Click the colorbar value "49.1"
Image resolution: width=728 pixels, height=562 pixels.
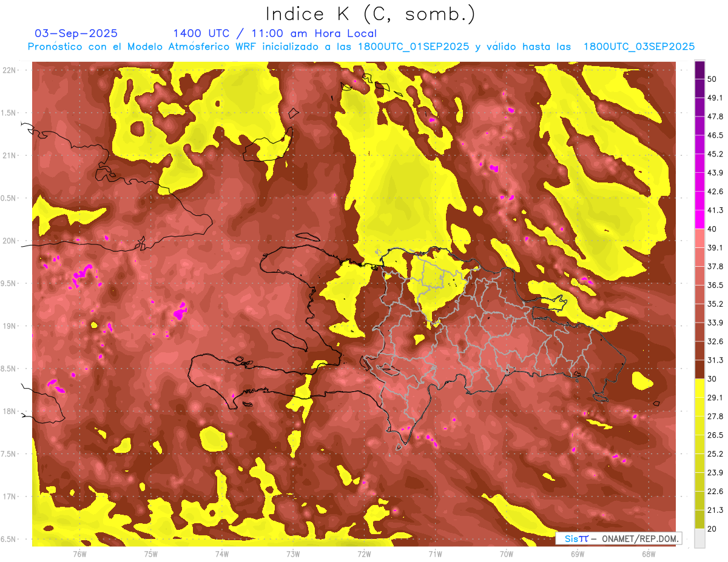715,98
